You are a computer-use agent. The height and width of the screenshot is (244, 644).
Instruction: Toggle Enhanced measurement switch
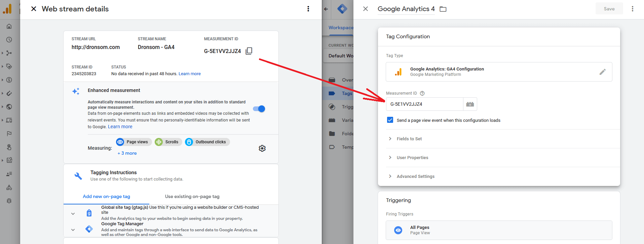[259, 109]
